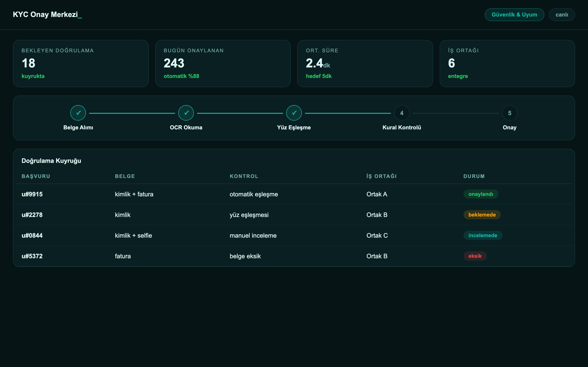Sort by the Başvuru column header
Screen dimensions: 588x367
36,176
